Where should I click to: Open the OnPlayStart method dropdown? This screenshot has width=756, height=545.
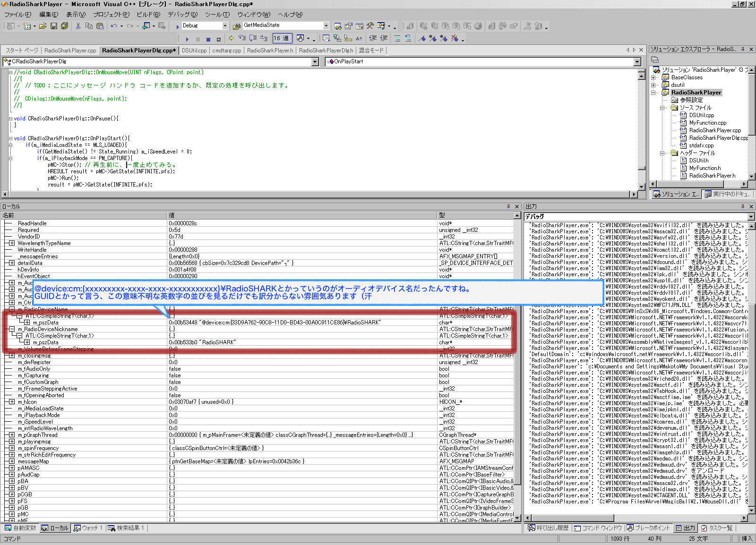tap(637, 62)
